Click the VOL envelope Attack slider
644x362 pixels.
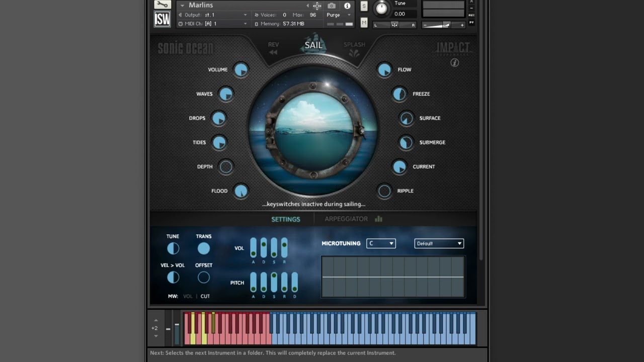point(253,248)
